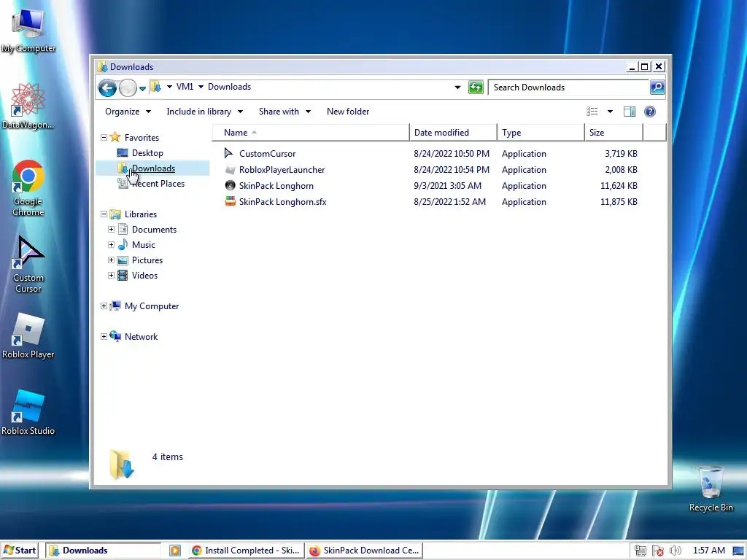This screenshot has height=560, width=747.
Task: Select Downloads under Favorites
Action: (153, 168)
